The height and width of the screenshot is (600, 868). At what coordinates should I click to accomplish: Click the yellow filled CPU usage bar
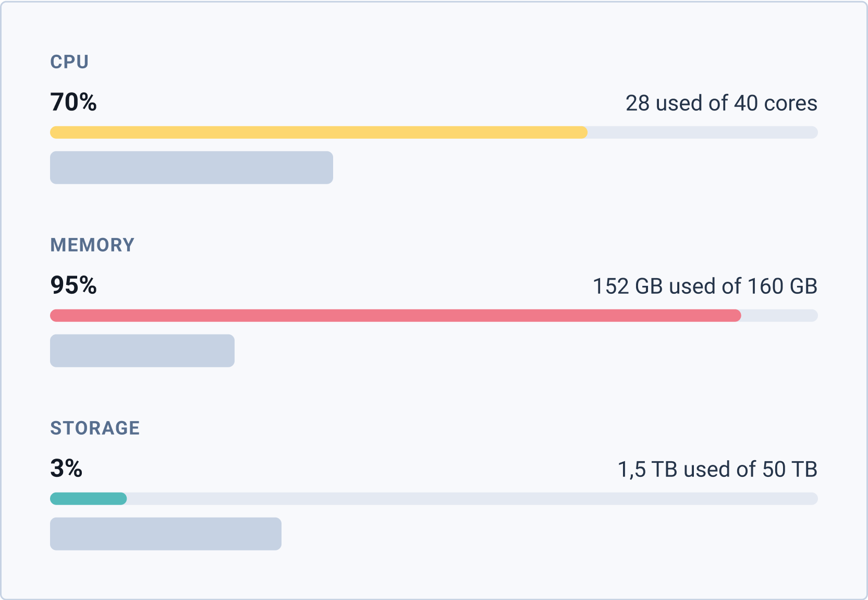[x=318, y=133]
